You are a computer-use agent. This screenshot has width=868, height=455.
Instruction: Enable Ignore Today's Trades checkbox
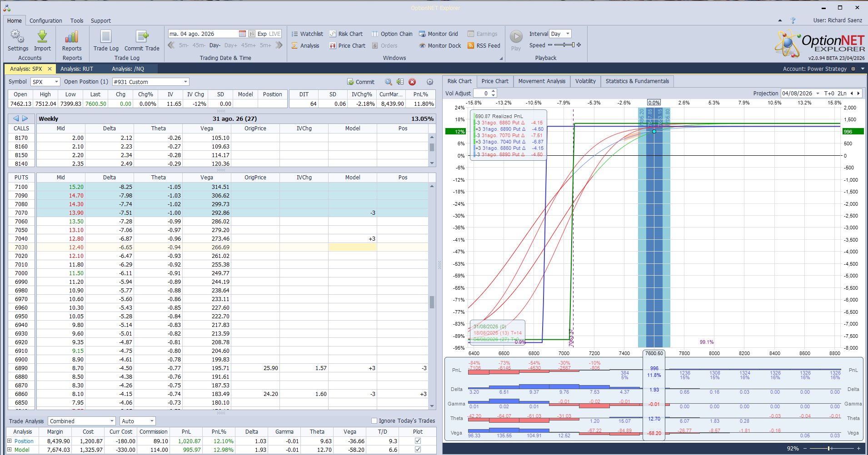tap(374, 420)
